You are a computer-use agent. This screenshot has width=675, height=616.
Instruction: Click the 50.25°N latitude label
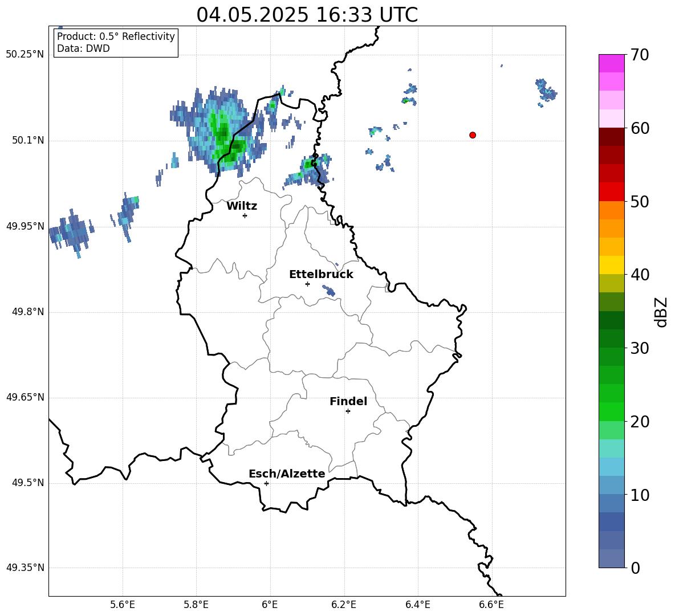(25, 55)
